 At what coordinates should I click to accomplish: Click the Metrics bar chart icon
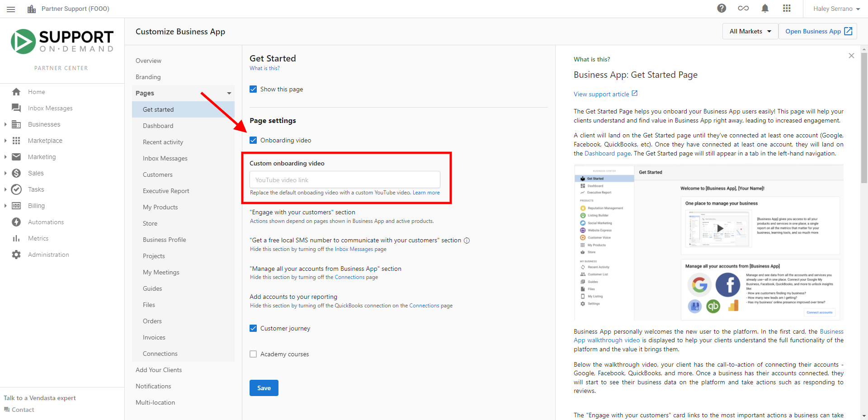(x=16, y=238)
